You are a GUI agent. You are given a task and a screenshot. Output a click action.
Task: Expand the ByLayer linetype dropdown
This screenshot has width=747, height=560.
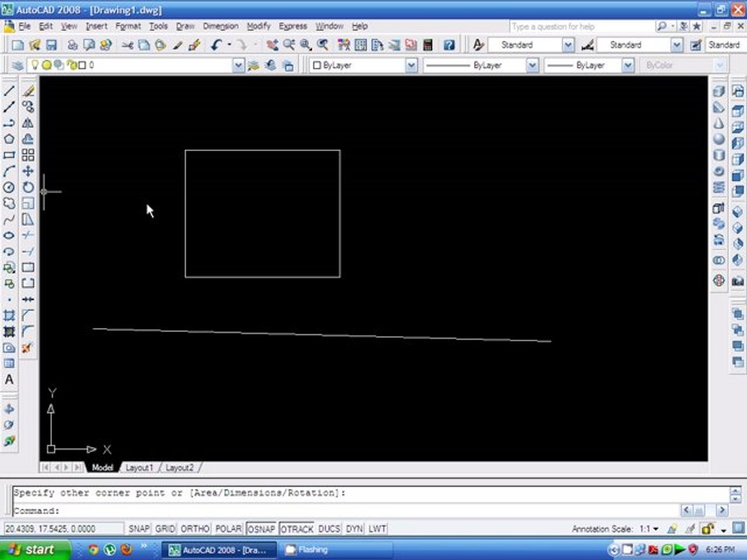[x=532, y=65]
